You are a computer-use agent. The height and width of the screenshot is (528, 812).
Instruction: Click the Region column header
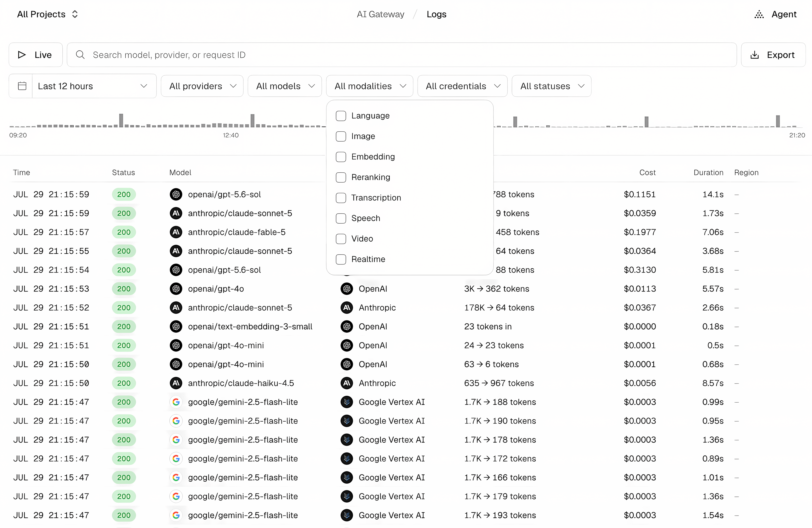pos(746,172)
